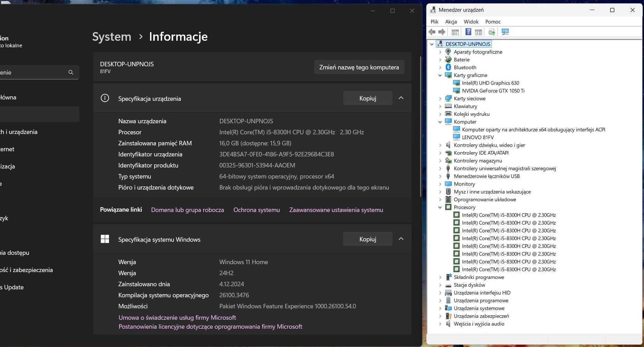Expand the Menedżerowie łączników USB node
The height and width of the screenshot is (347, 644).
pyautogui.click(x=440, y=176)
